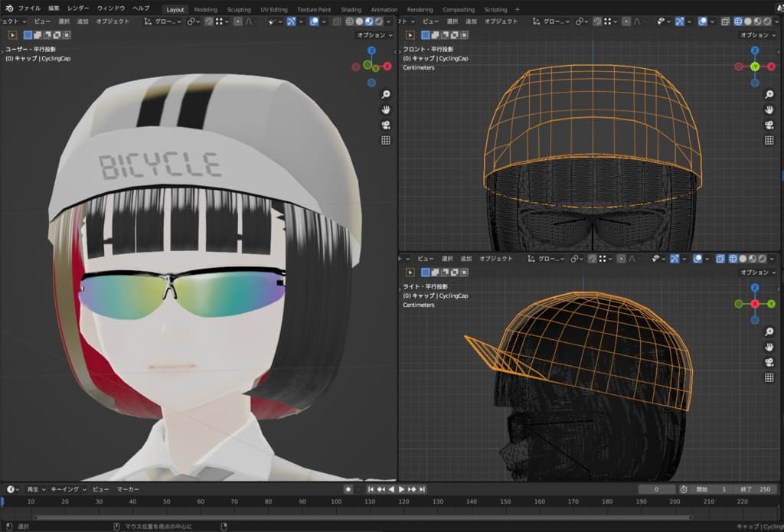Image resolution: width=784 pixels, height=532 pixels.
Task: Select wireframe shading in front viewport header
Action: click(x=737, y=21)
